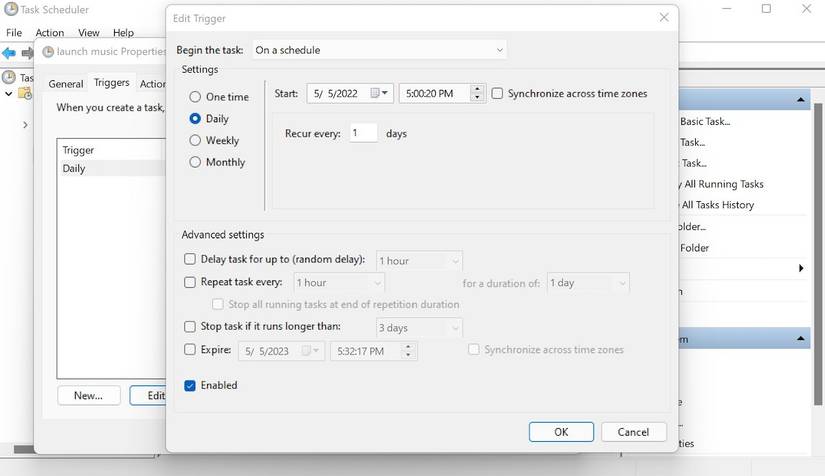Close the Edit Trigger dialog with X
This screenshot has height=476, width=825.
[664, 17]
